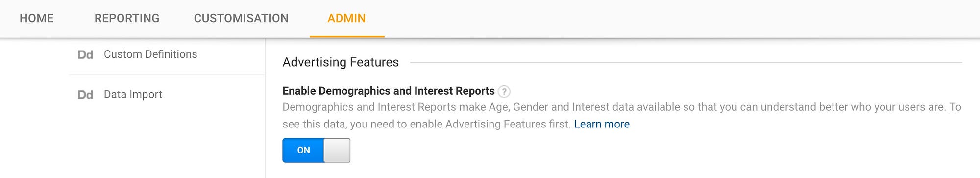Click the vertical divider beside the sidebar
Screen dimensions: 980x178
[265, 108]
